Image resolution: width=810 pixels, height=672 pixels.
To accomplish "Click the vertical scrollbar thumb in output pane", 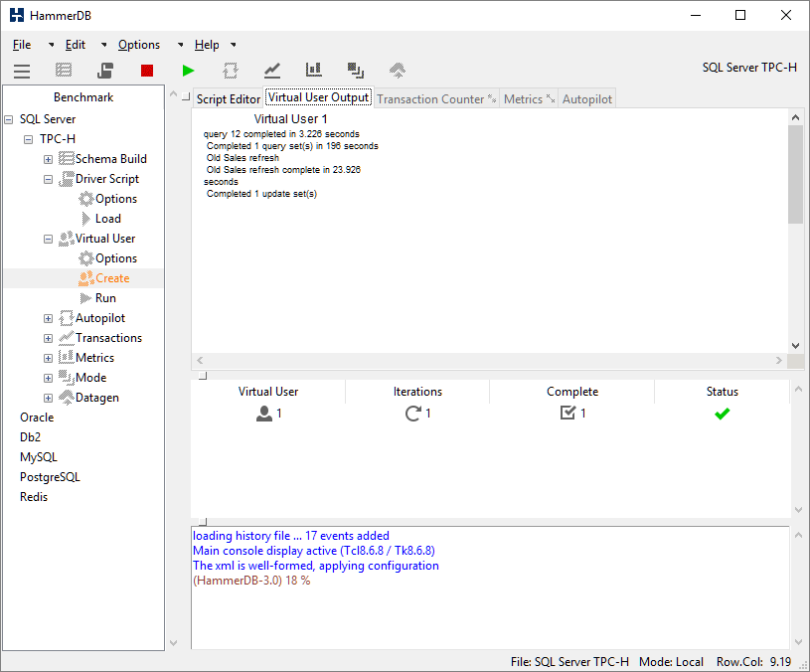I will (x=795, y=175).
